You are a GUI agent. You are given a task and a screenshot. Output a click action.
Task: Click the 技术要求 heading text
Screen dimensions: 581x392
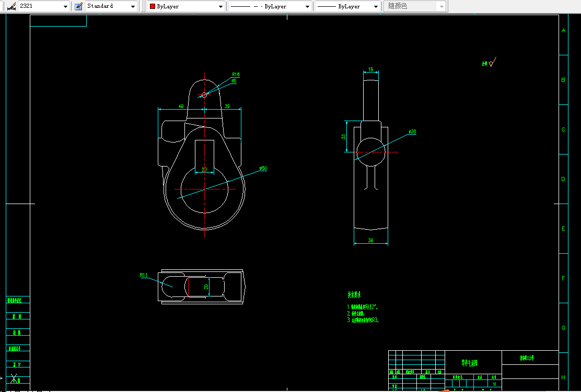[354, 294]
